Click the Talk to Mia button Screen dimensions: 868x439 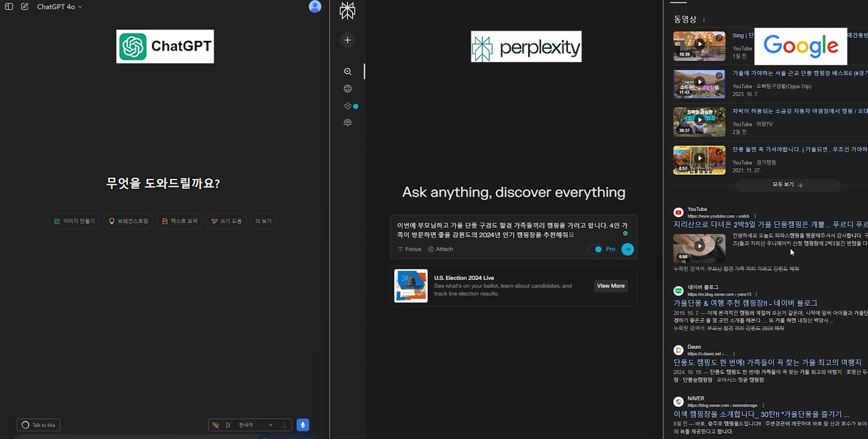coord(39,425)
